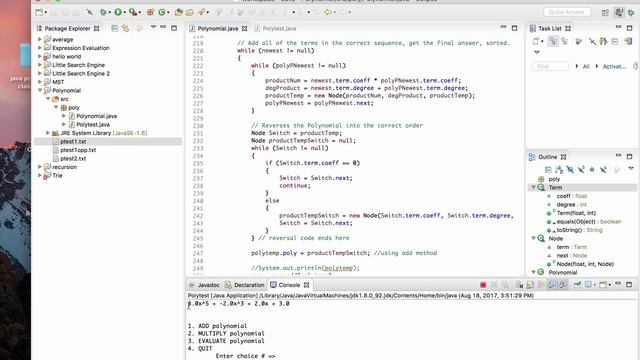Select the Console tab
This screenshot has height=360, width=640.
click(289, 285)
